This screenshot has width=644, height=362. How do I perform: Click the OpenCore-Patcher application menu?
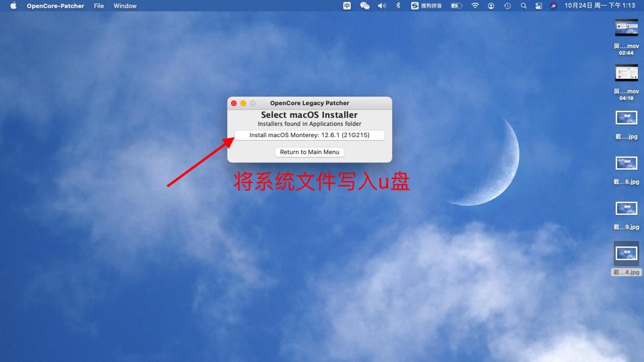(57, 6)
